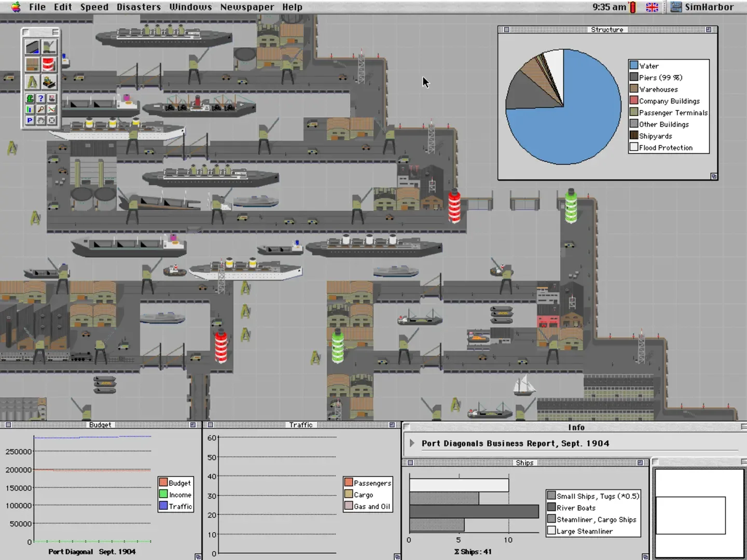This screenshot has width=747, height=560.
Task: Choose the warehouse building tool
Action: click(x=32, y=65)
